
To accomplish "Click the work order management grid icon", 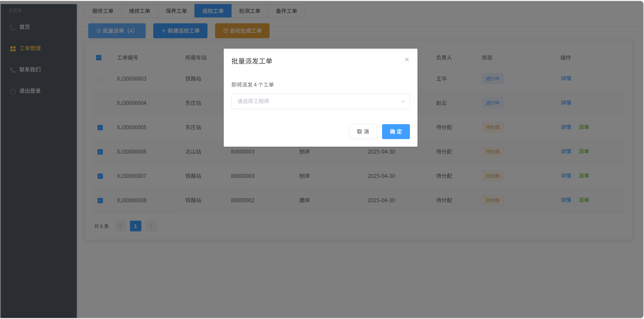I will 13,49.
